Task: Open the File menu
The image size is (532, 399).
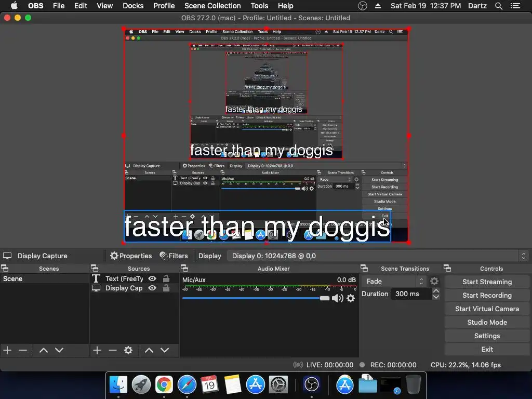Action: 59,6
